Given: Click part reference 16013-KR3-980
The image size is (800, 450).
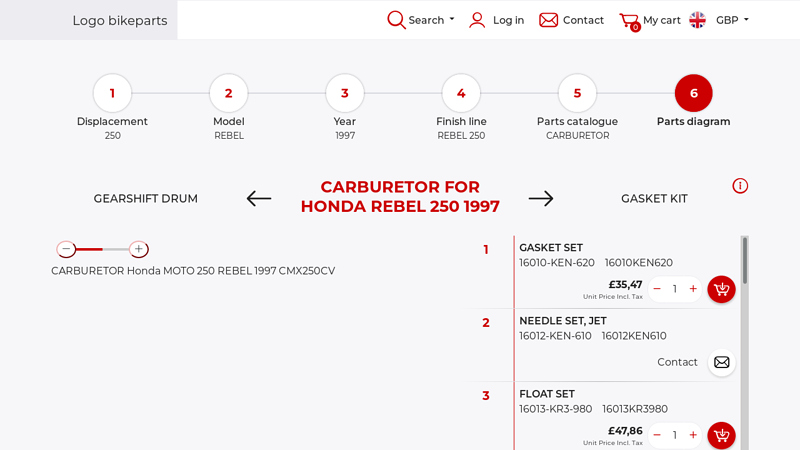Looking at the screenshot, I should pyautogui.click(x=556, y=409).
